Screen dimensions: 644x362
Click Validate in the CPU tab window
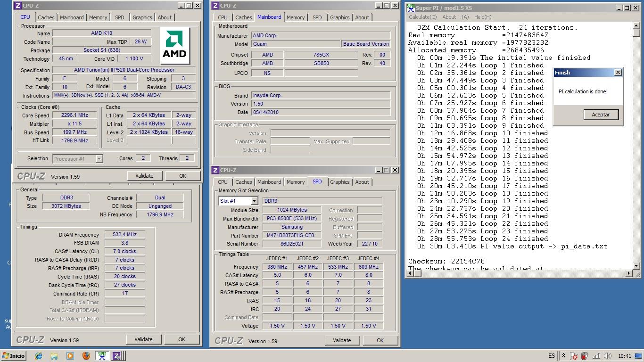(144, 176)
